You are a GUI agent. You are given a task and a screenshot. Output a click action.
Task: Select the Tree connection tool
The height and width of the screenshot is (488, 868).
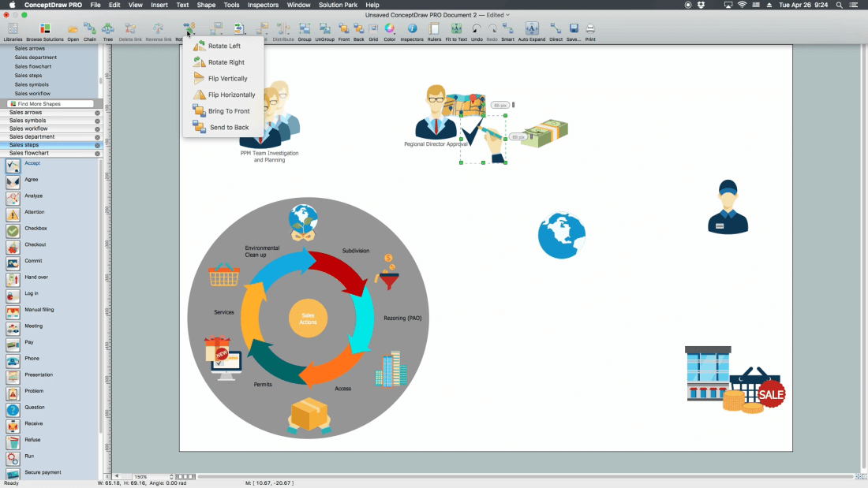pyautogui.click(x=108, y=32)
